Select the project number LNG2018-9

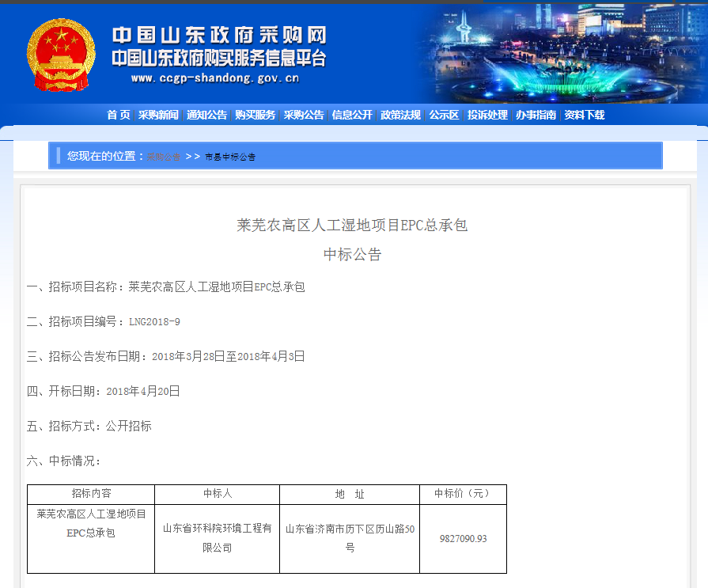click(154, 321)
